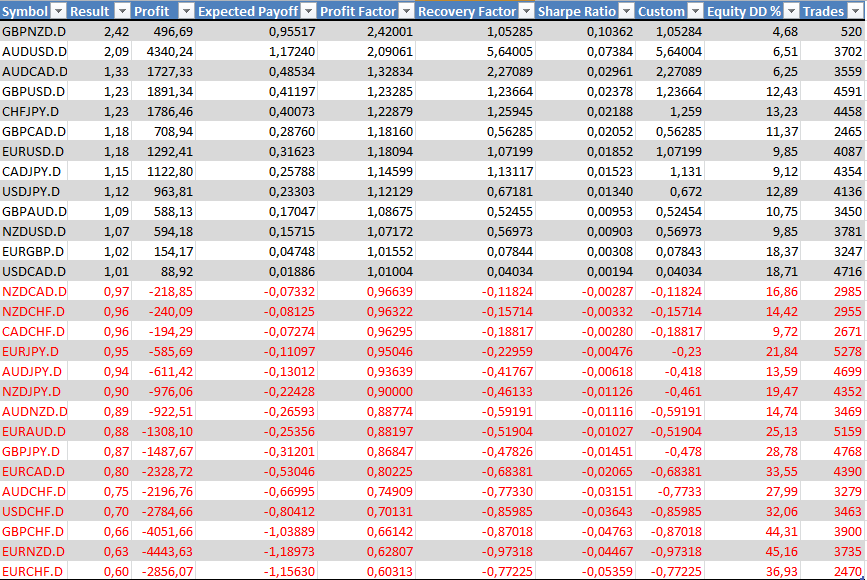The width and height of the screenshot is (867, 580).
Task: Select the EURJPY.D symbol cell
Action: coord(34,351)
